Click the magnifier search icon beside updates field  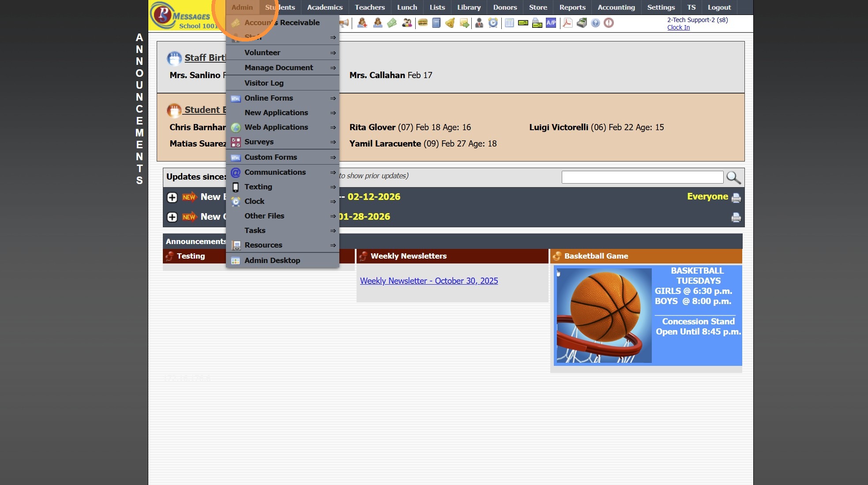[x=733, y=177]
